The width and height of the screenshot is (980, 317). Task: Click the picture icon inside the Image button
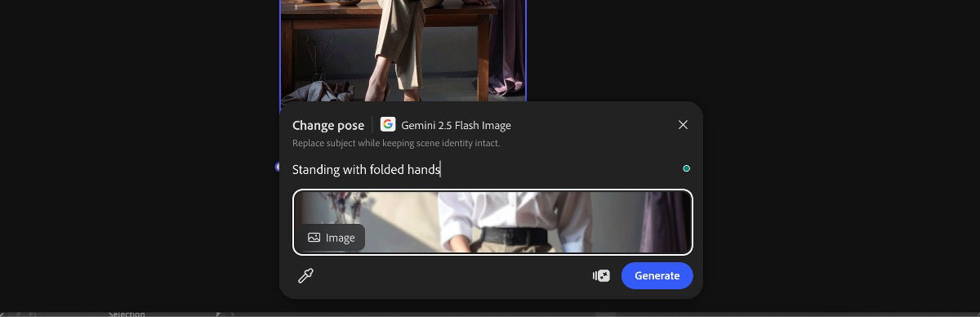point(314,238)
